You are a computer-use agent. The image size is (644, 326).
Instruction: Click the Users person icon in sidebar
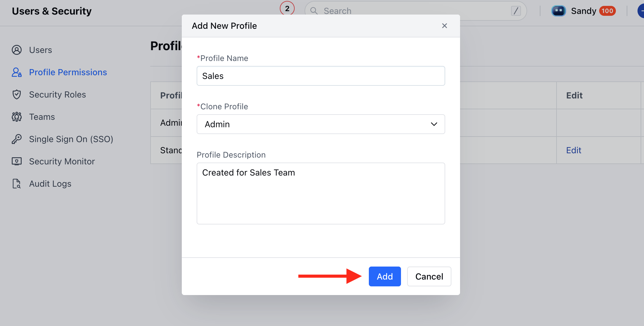coord(17,50)
